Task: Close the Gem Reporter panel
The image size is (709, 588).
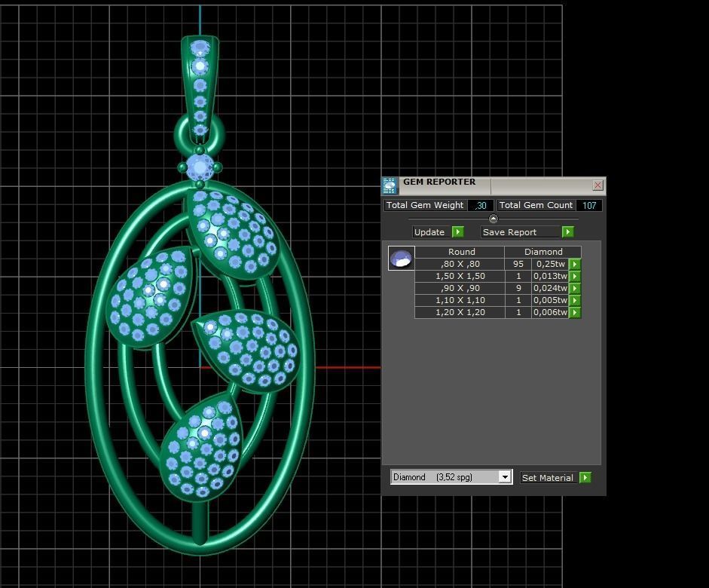Action: pos(597,185)
